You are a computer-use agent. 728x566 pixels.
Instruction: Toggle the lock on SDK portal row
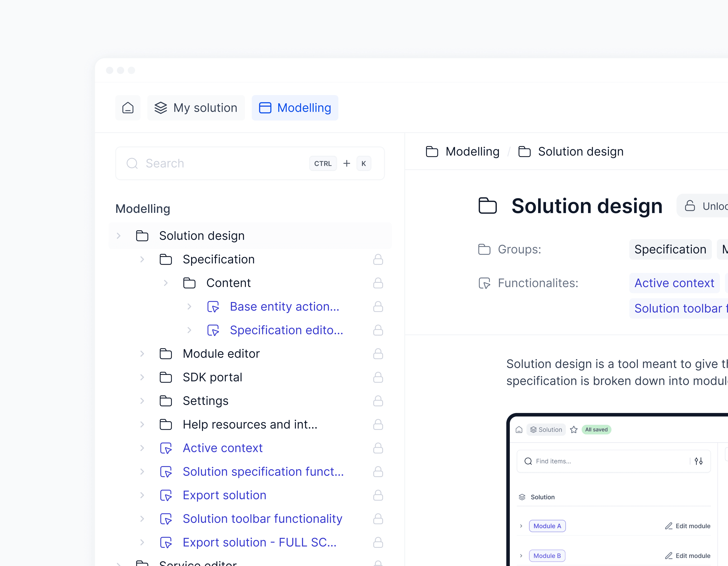tap(378, 377)
